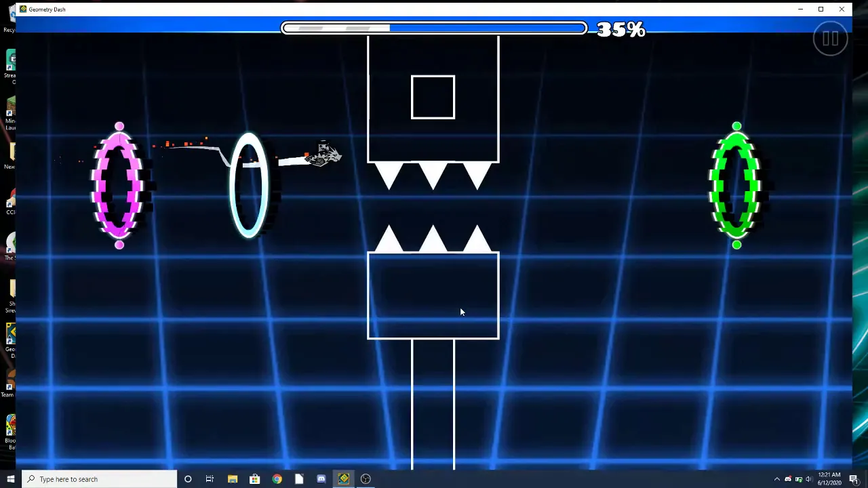Click the Discord system tray icon
This screenshot has width=868, height=488.
click(788, 479)
